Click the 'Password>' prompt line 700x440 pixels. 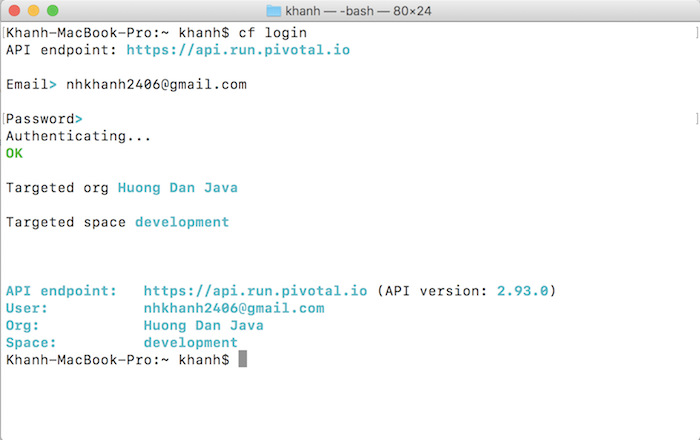(44, 119)
